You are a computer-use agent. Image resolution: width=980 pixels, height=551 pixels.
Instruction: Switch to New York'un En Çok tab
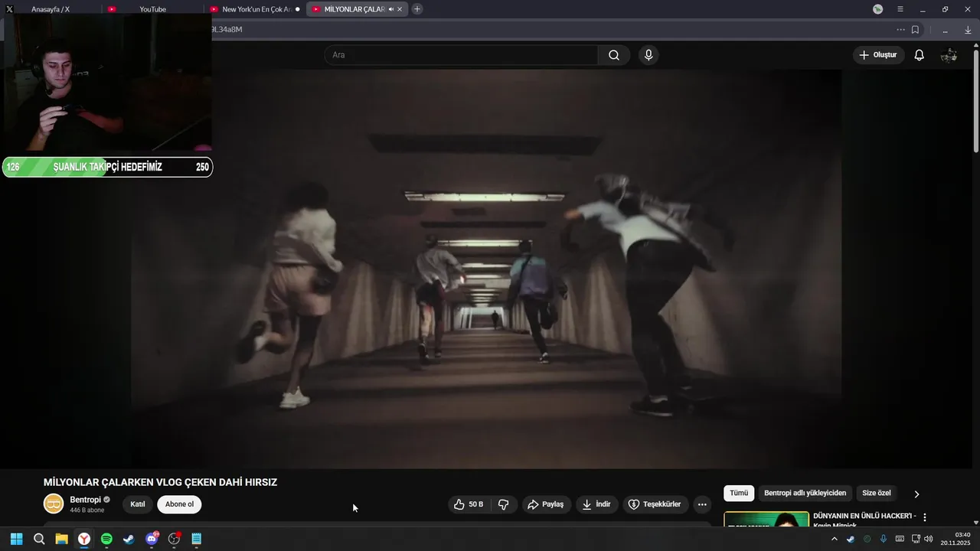[255, 9]
